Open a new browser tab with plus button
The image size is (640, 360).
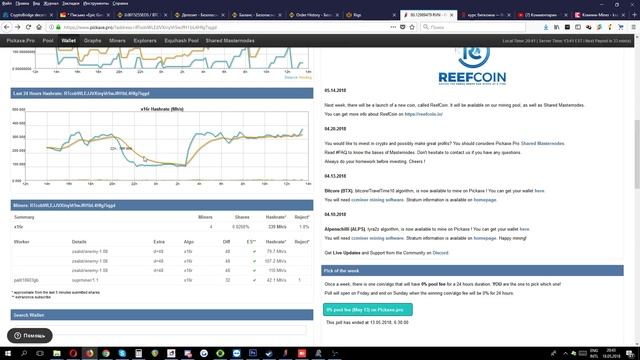tap(634, 15)
